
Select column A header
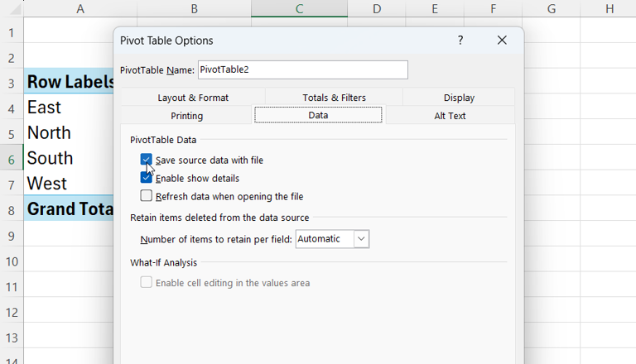(80, 8)
